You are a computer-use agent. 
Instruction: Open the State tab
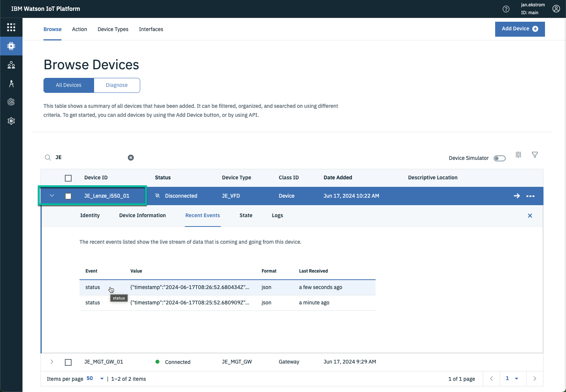(246, 215)
